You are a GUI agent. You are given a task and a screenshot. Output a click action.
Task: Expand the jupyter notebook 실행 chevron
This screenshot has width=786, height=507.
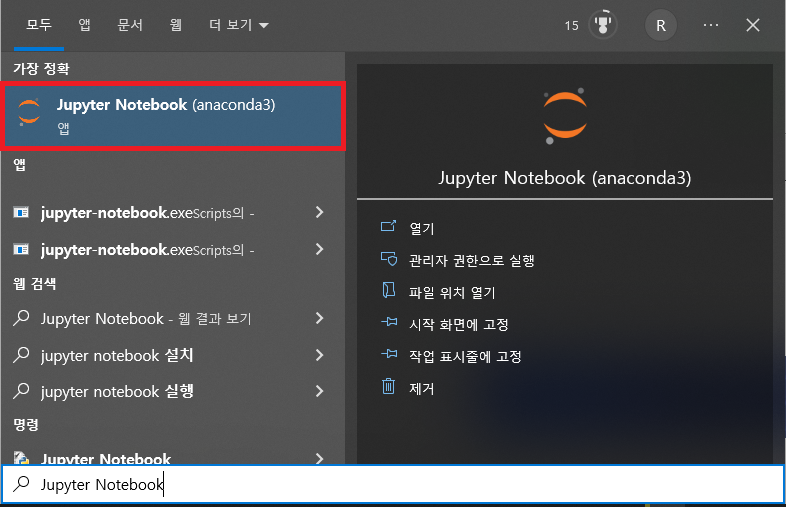click(x=319, y=391)
